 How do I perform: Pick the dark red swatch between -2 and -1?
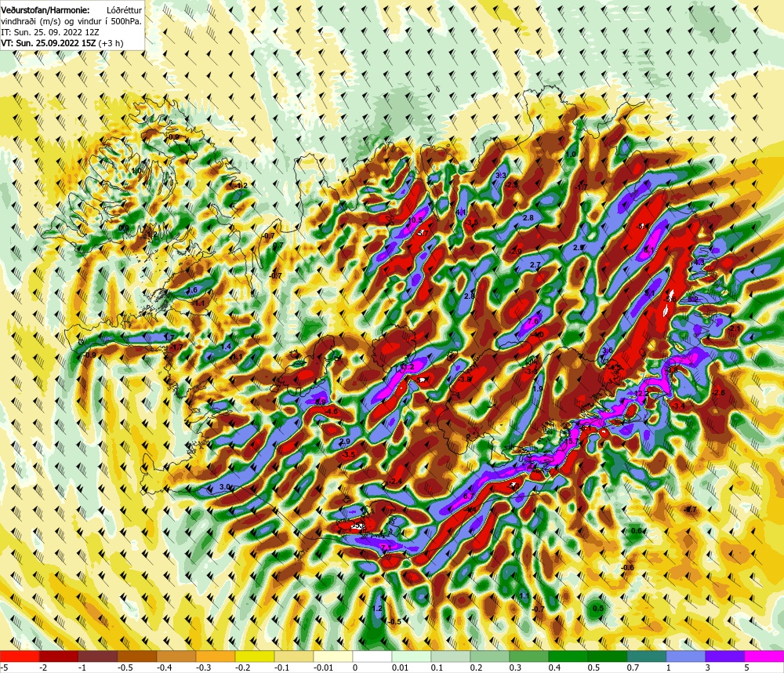[59, 656]
